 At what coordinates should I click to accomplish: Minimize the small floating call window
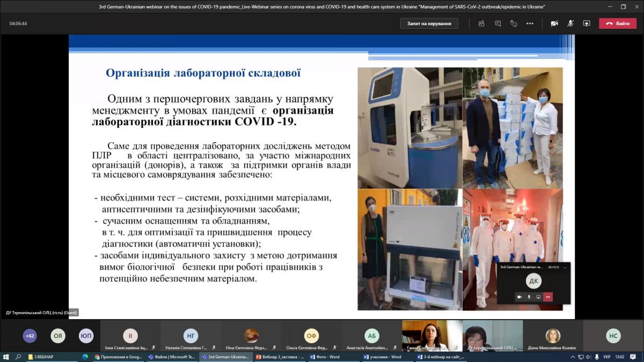pyautogui.click(x=566, y=267)
